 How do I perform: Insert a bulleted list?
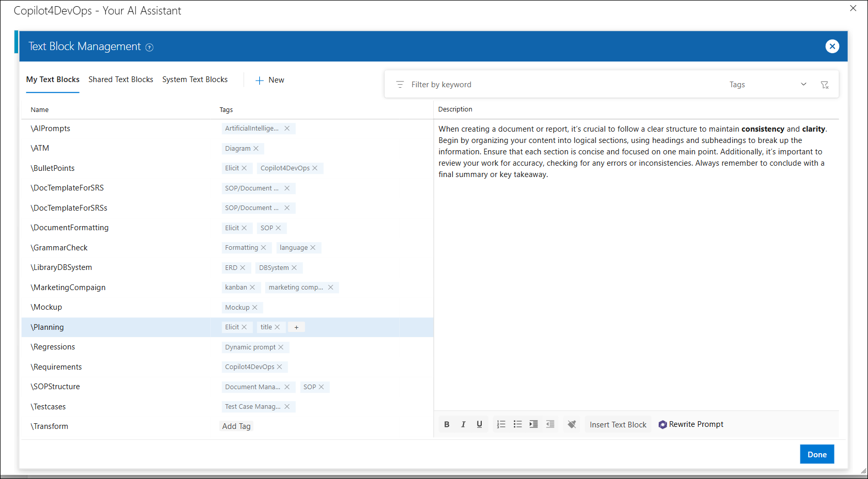[517, 424]
